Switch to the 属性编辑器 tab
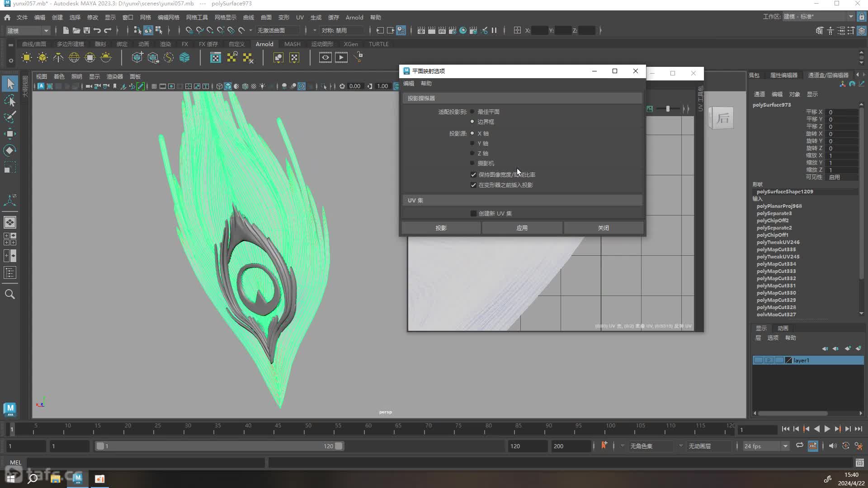 coord(784,75)
